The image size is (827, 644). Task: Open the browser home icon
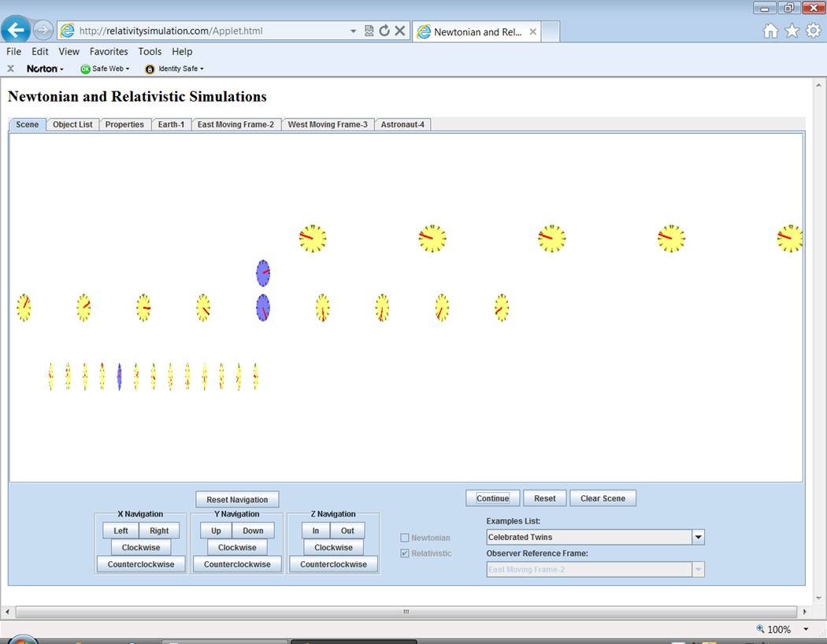coord(770,31)
